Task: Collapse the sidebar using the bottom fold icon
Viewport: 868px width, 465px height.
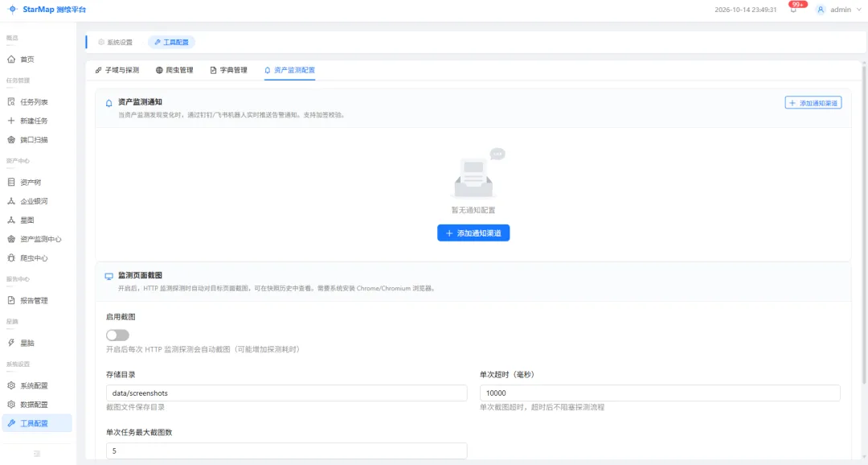Action: (x=36, y=454)
